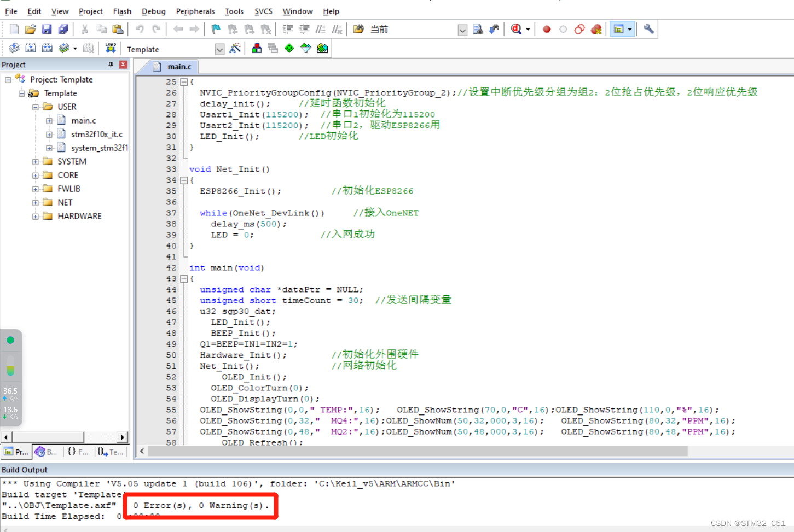
Task: Open the find text combo box dropdown
Action: (462, 30)
